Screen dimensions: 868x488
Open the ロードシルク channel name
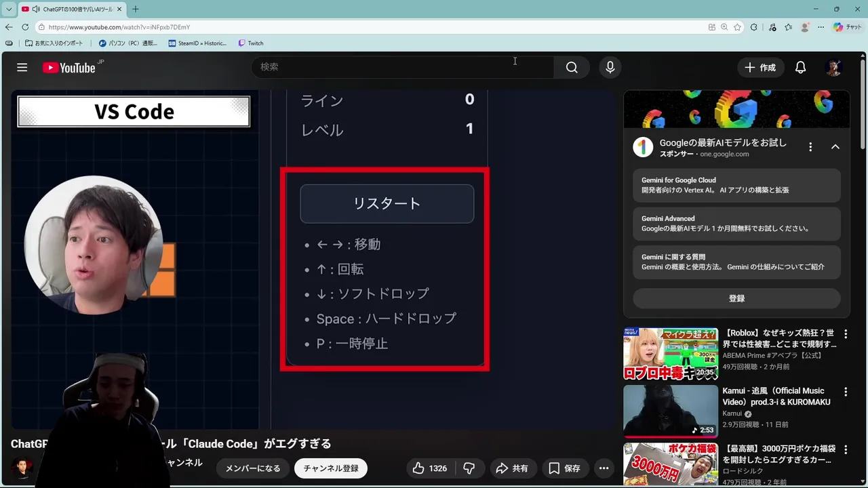pos(742,470)
